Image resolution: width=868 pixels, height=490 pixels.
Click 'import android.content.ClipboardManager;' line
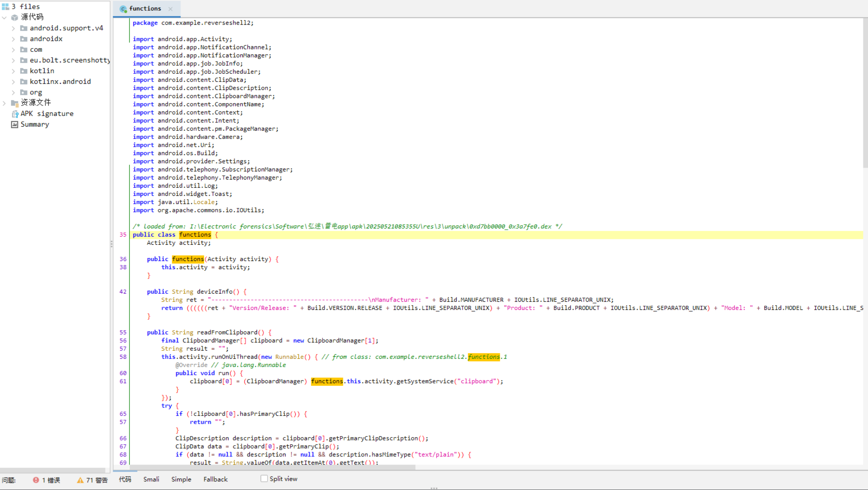coord(204,96)
